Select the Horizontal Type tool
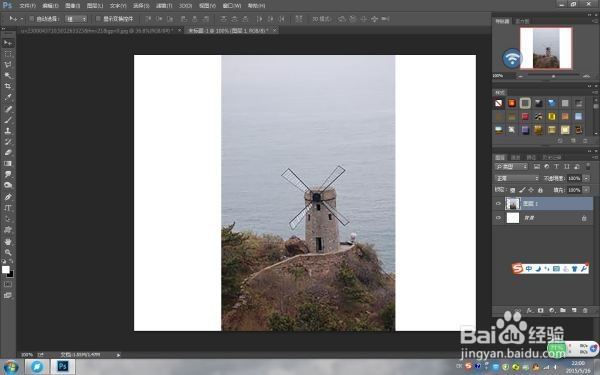 8,208
